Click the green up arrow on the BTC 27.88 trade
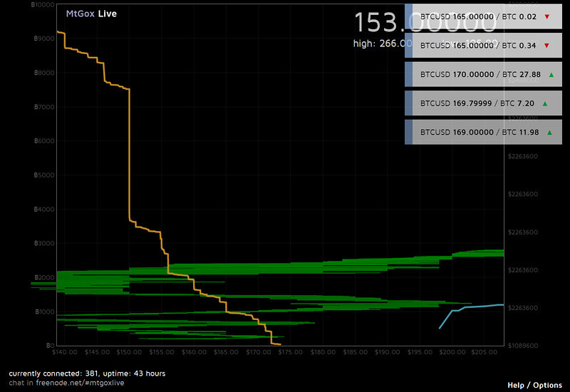The height and width of the screenshot is (392, 570). coord(551,75)
